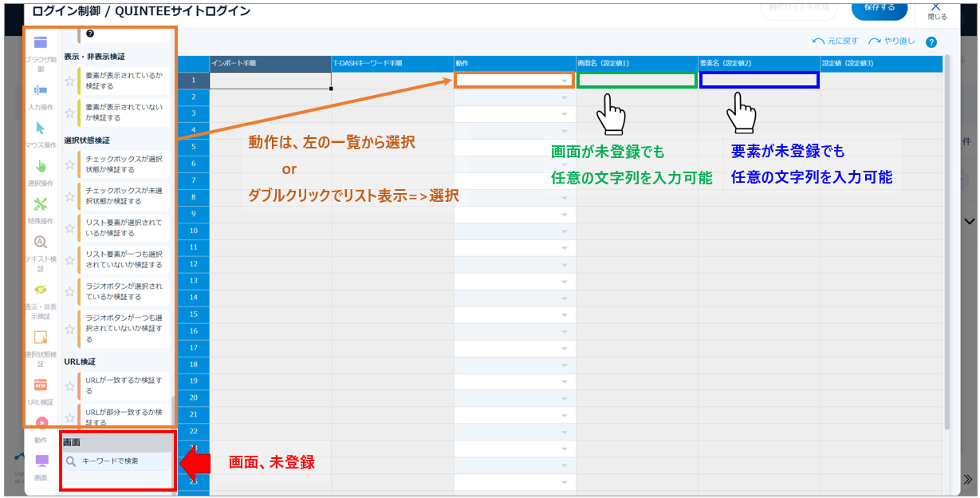Open the 動作 dropdown in row 1
Image resolution: width=980 pixels, height=498 pixels.
[565, 81]
